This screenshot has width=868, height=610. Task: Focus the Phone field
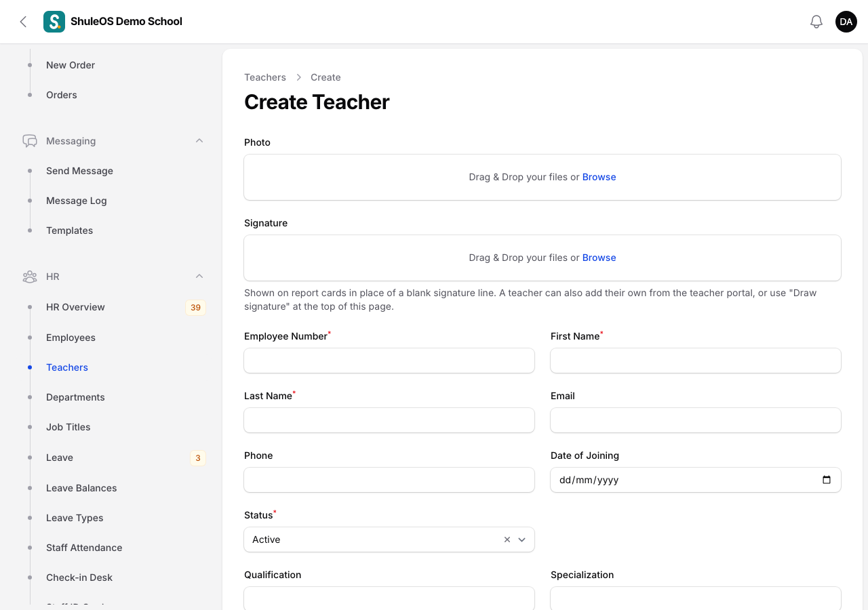(x=389, y=480)
